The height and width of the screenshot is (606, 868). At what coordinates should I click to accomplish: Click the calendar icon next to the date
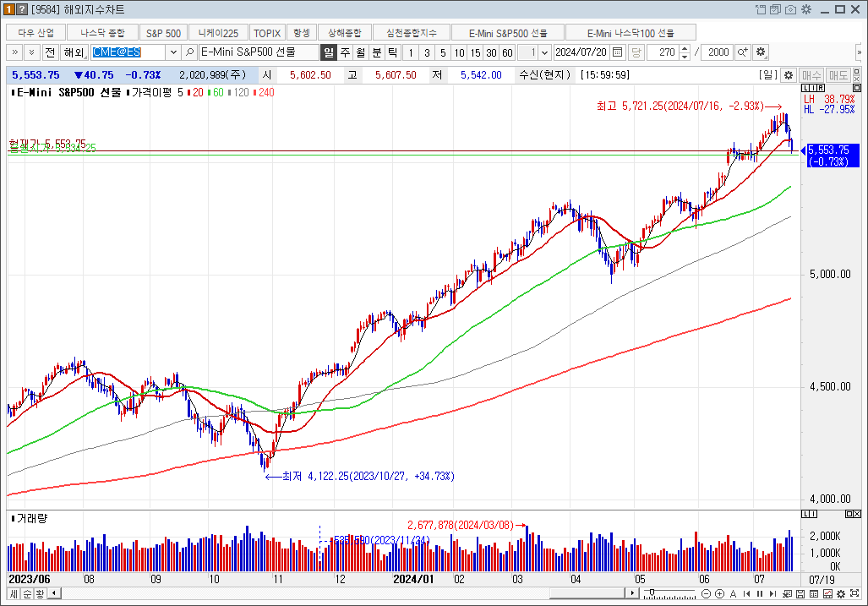click(x=617, y=52)
